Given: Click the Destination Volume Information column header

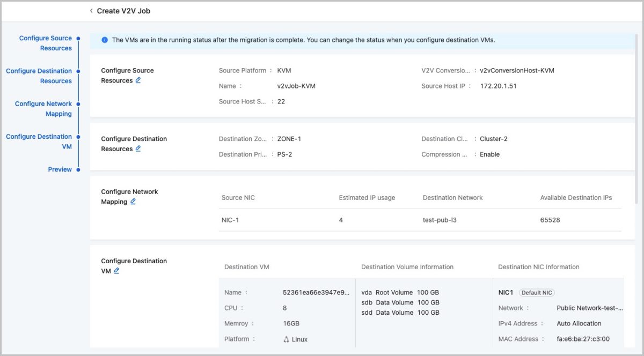Looking at the screenshot, I should [x=407, y=267].
